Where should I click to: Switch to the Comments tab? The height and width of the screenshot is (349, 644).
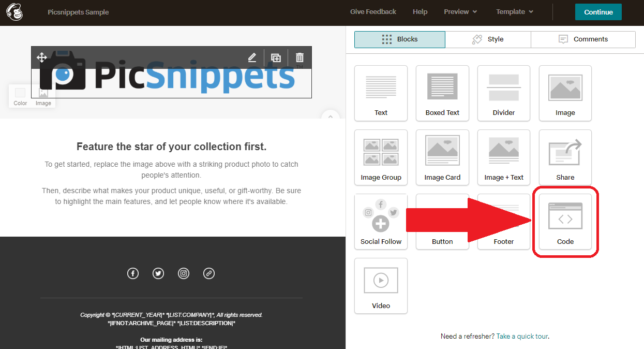coord(583,39)
